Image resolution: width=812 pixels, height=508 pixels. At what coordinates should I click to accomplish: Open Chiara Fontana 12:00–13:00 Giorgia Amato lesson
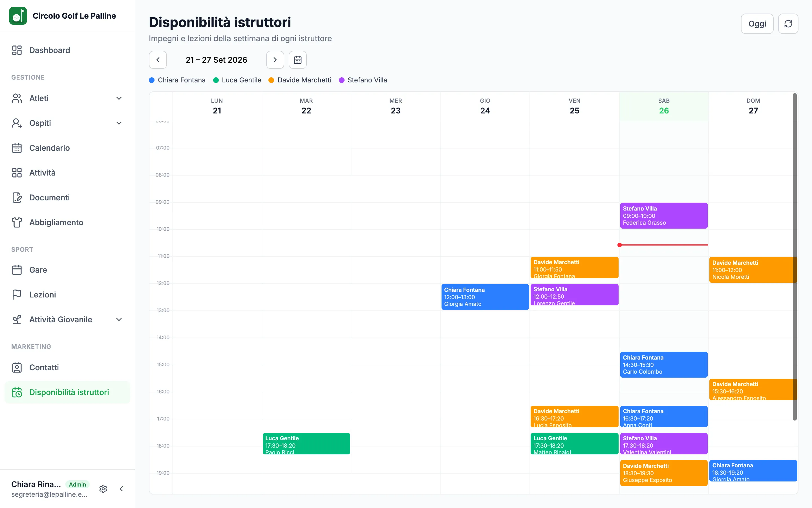485,297
